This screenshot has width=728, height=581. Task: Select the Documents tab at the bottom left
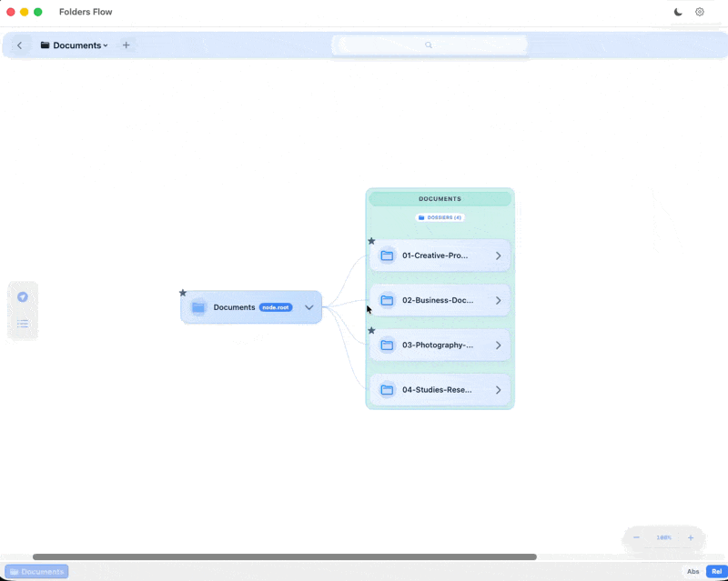(x=36, y=571)
